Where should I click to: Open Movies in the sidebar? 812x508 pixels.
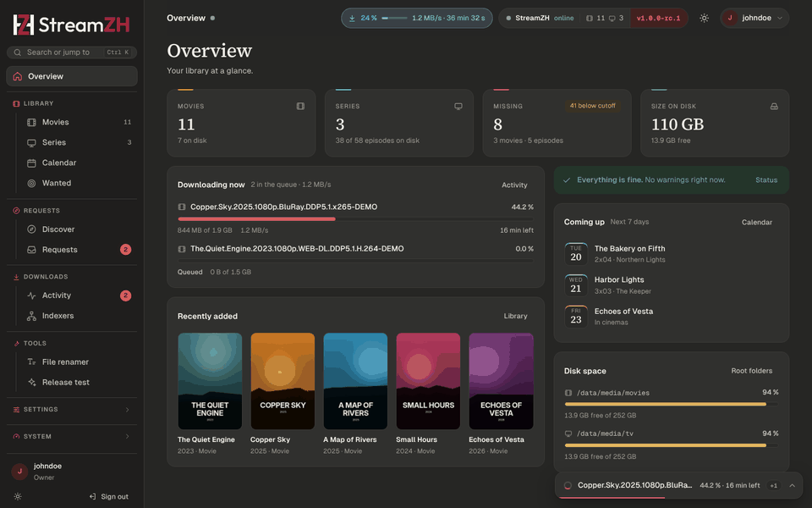pyautogui.click(x=77, y=122)
